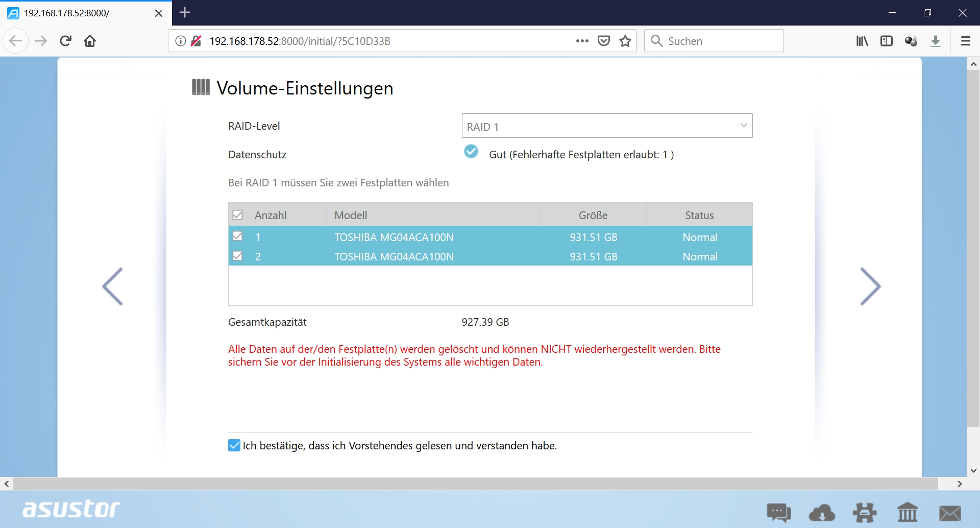Click the chat feedback icon in footer
980x528 pixels.
(x=778, y=512)
